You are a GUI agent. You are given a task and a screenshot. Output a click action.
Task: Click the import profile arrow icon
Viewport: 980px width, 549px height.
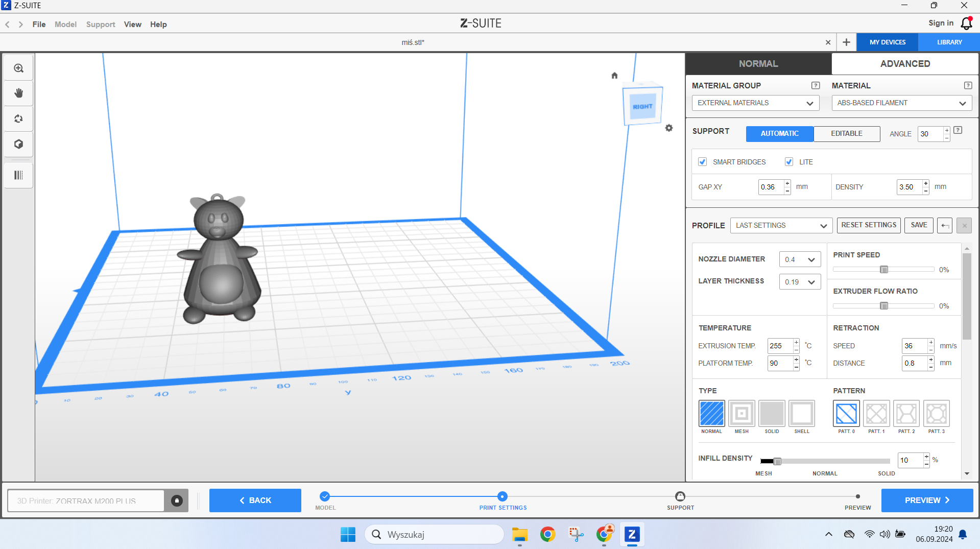[x=945, y=225]
